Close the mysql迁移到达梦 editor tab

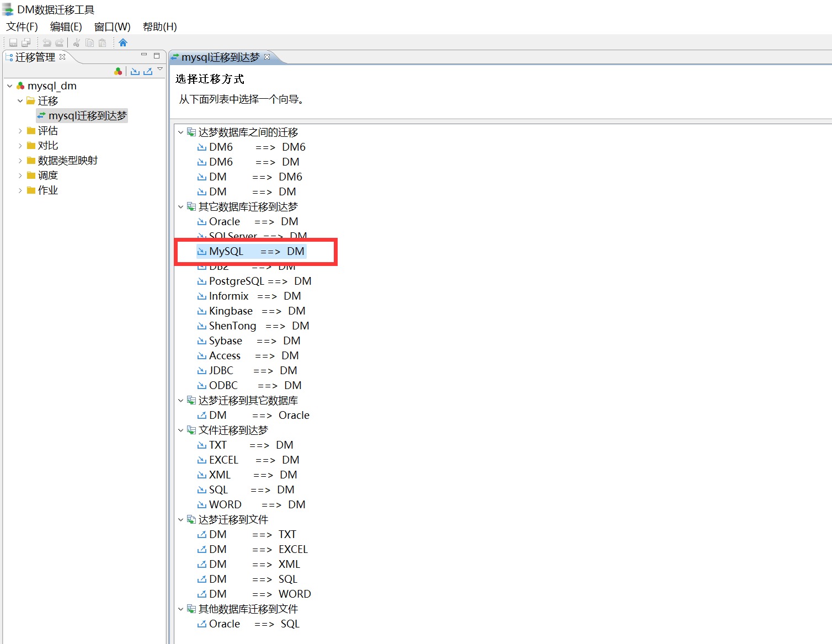tap(267, 57)
